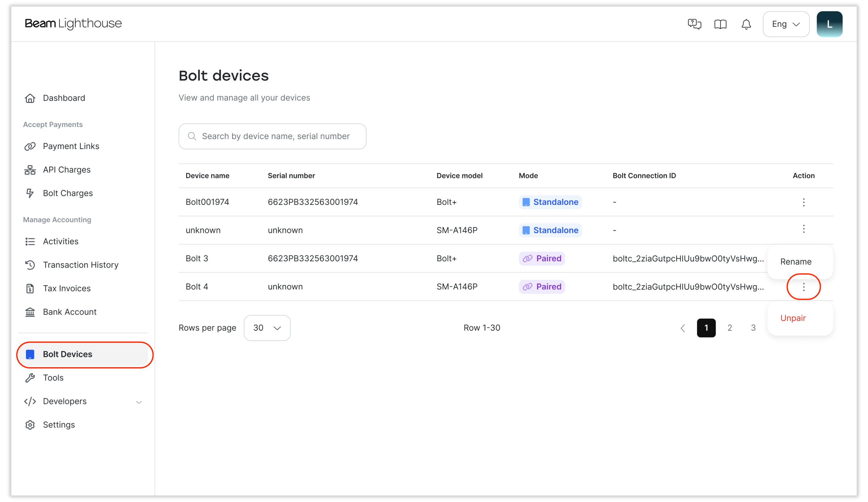Click the Bank Account building icon

(30, 312)
